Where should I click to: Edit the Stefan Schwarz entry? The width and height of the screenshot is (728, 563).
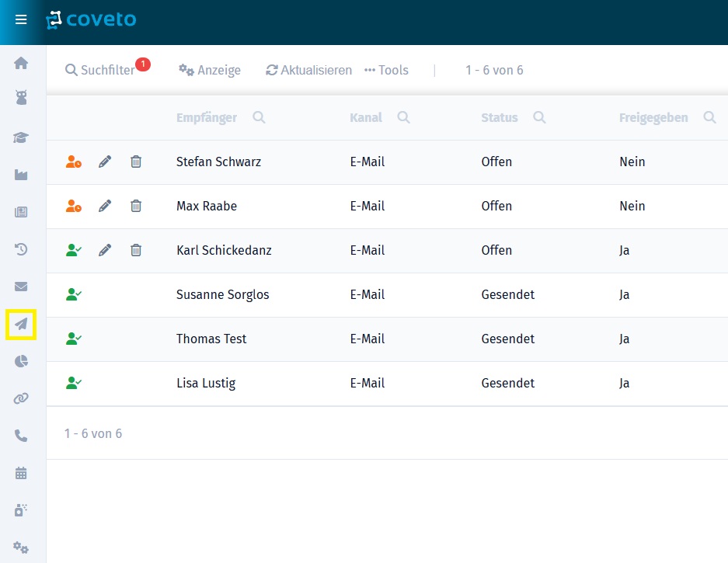click(105, 162)
